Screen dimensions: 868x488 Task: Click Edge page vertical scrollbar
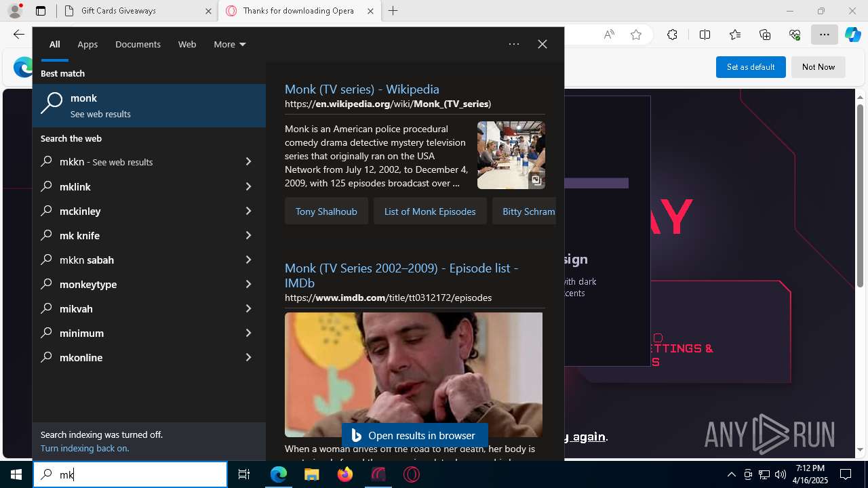pyautogui.click(x=860, y=197)
